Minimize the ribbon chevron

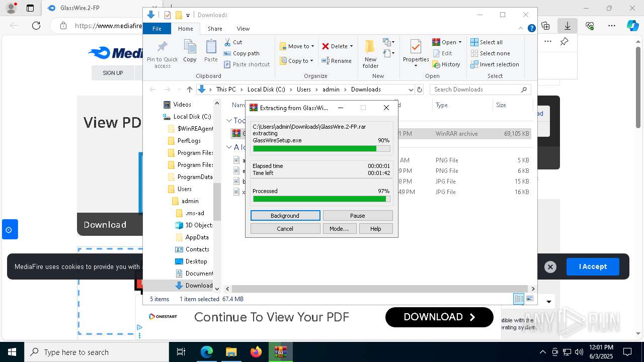pyautogui.click(x=521, y=29)
